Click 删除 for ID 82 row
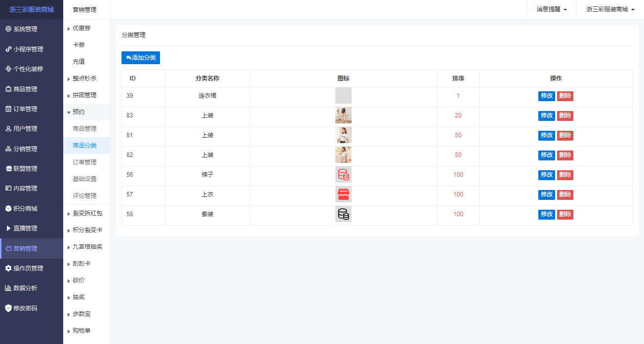Screen dimensions: 644x344 [x=565, y=155]
